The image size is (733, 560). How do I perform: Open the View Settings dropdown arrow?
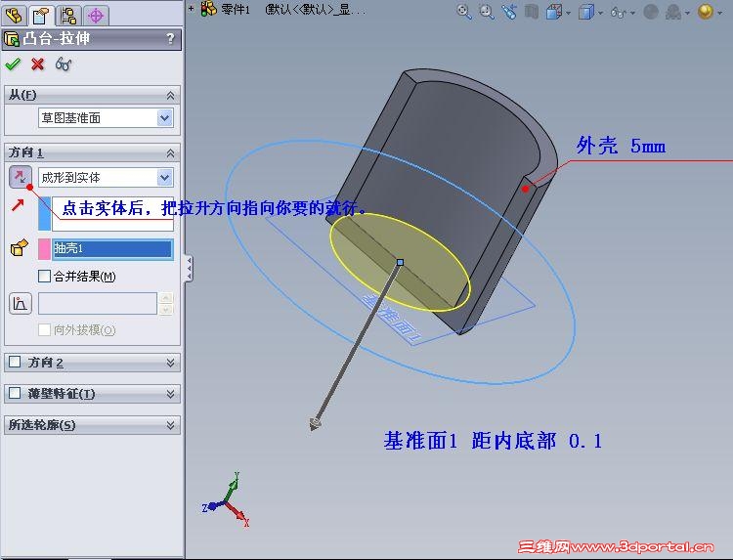tap(719, 13)
